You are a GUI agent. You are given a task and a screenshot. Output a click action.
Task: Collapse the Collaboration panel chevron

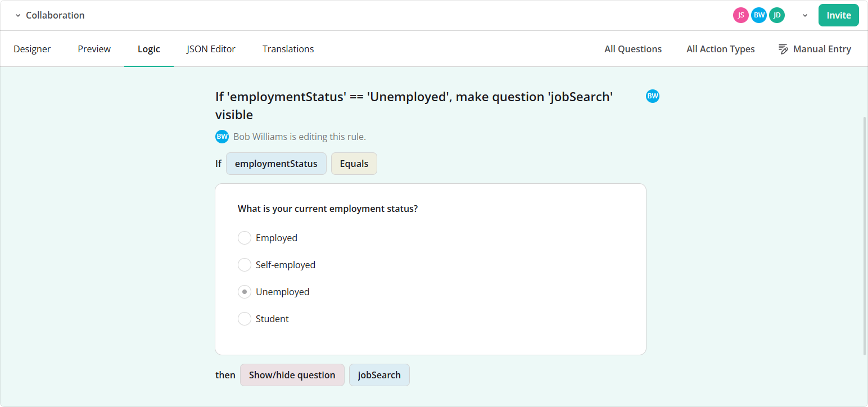point(18,16)
